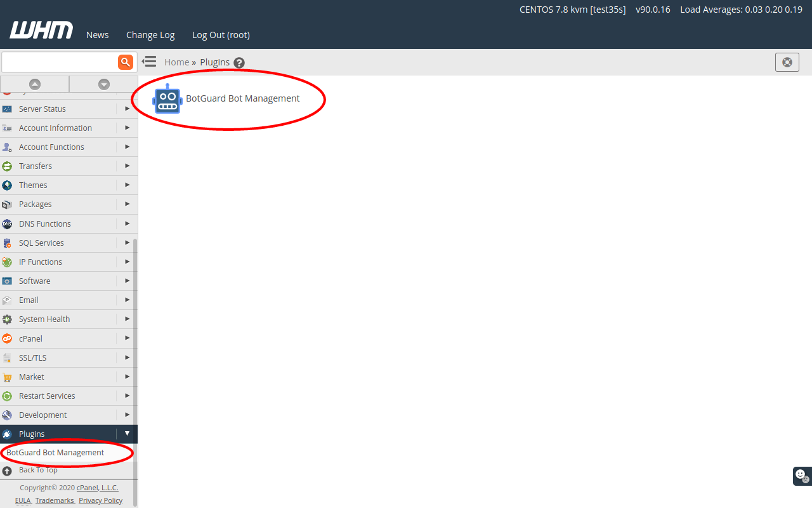812x508 pixels.
Task: Click inside the sidebar search field
Action: [60, 62]
